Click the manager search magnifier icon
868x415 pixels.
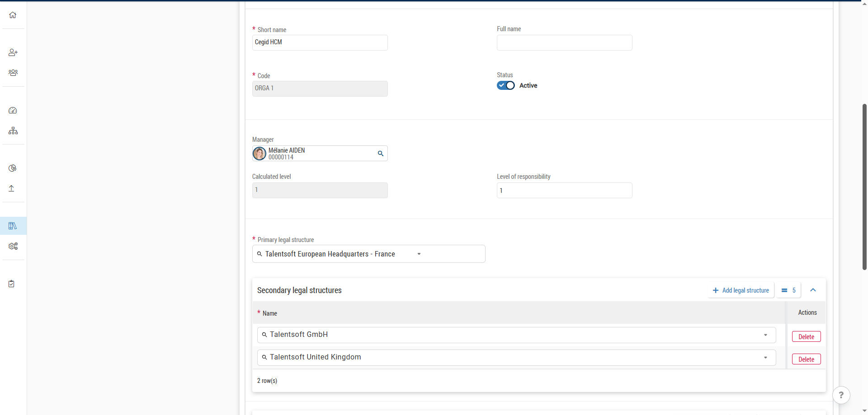[381, 154]
